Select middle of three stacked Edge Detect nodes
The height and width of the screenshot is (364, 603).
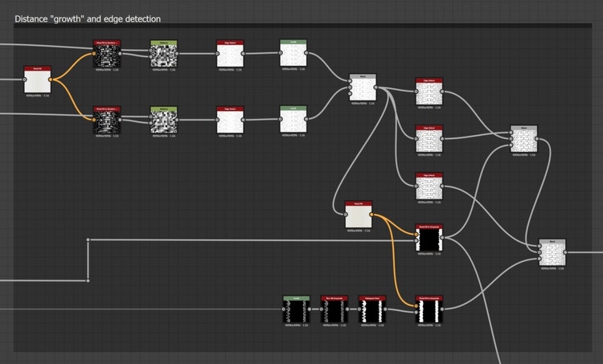tap(429, 139)
